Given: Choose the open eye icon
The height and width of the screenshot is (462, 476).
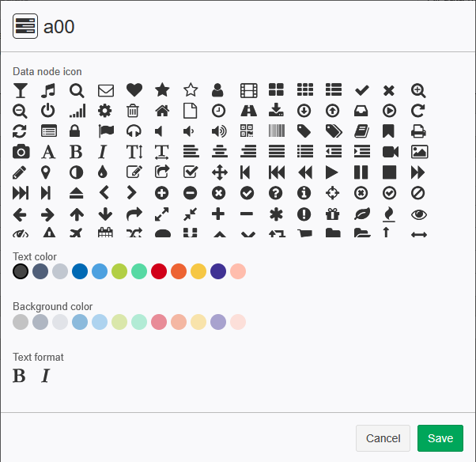Looking at the screenshot, I should coord(419,214).
